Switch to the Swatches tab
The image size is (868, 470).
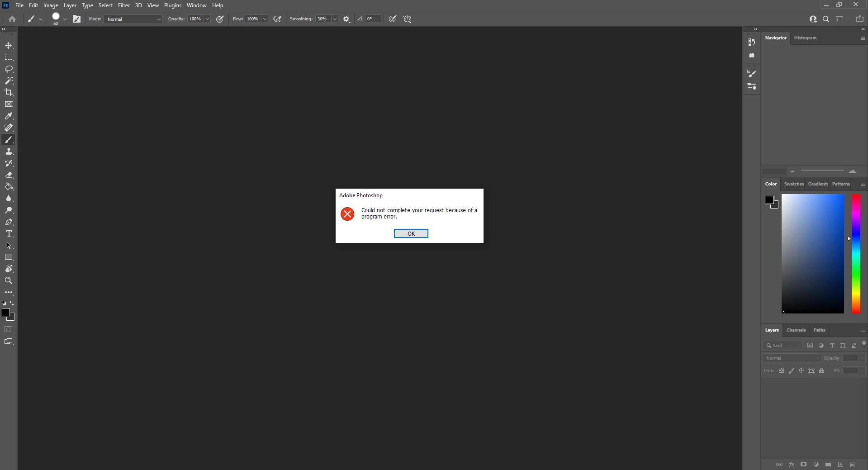(794, 184)
